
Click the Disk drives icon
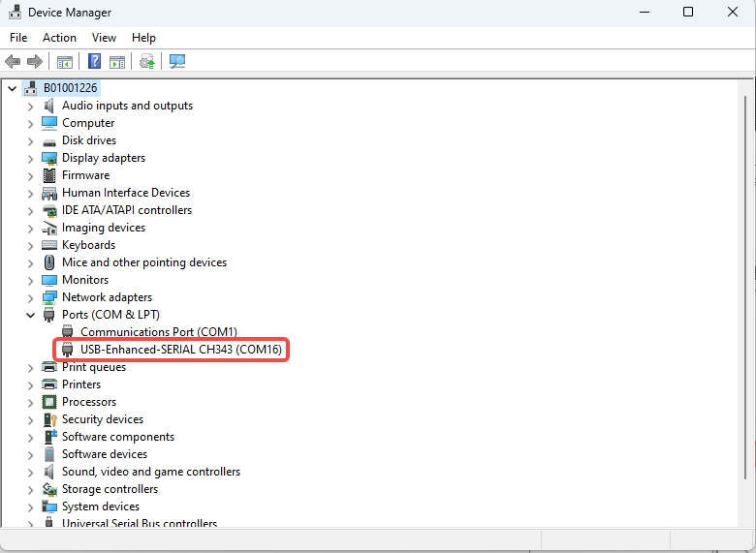[49, 142]
